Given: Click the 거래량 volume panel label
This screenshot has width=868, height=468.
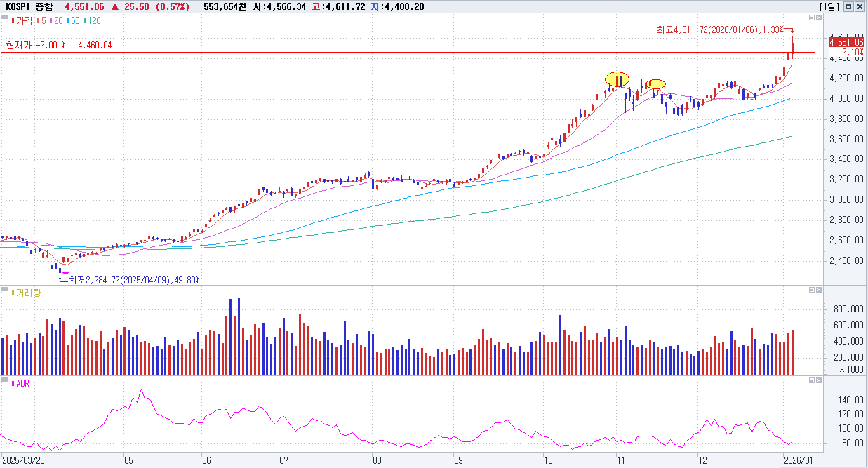Looking at the screenshot, I should click(x=27, y=292).
